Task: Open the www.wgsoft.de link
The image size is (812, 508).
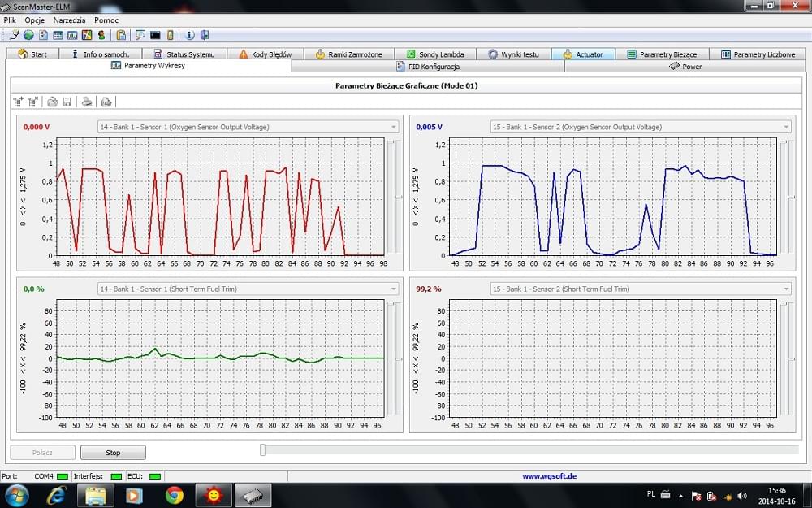Action: (549, 475)
